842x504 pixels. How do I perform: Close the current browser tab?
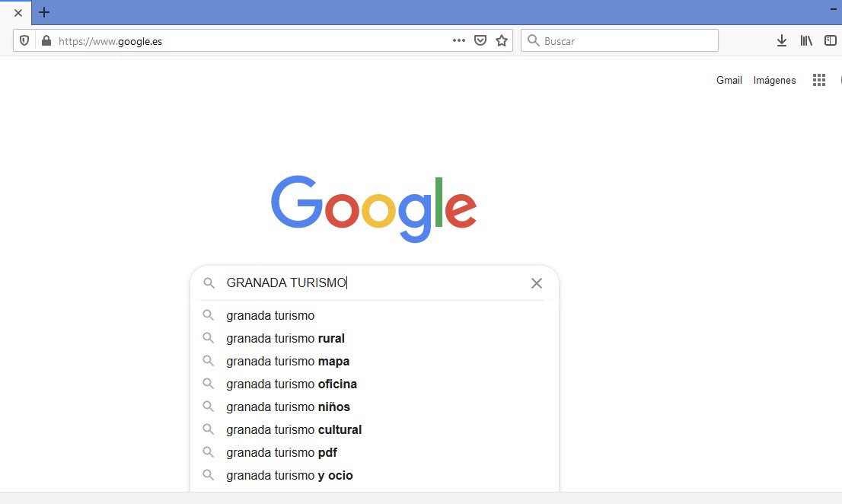[x=18, y=13]
